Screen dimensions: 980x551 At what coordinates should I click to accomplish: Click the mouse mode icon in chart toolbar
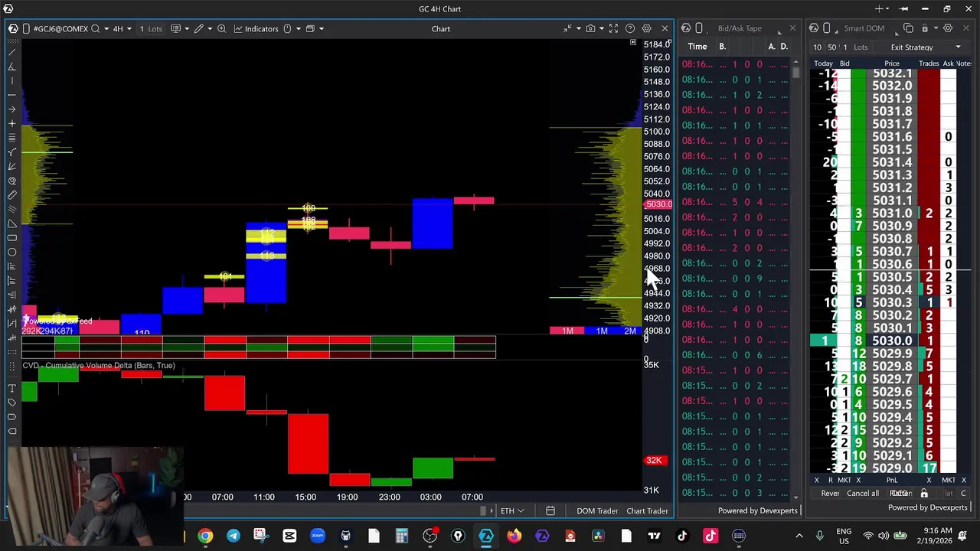[x=287, y=29]
